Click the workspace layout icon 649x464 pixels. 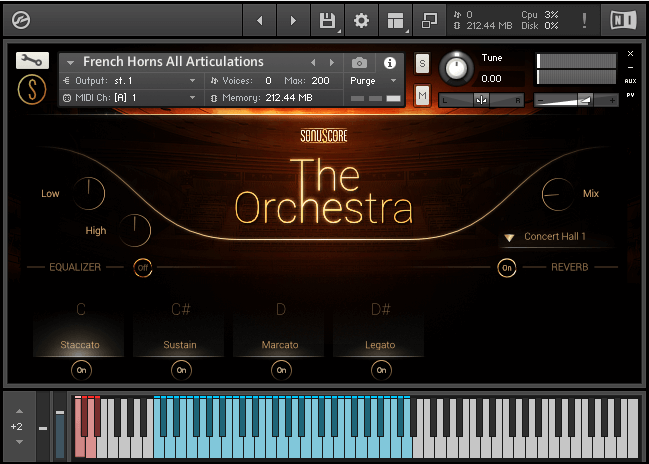[395, 20]
